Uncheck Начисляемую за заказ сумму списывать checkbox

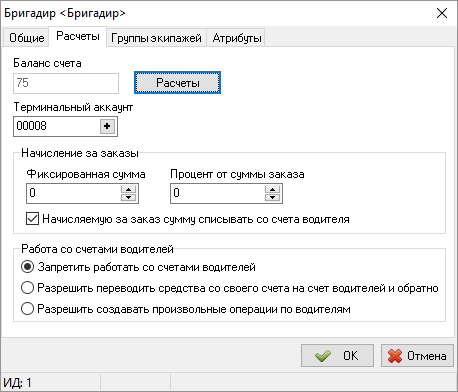[x=32, y=219]
